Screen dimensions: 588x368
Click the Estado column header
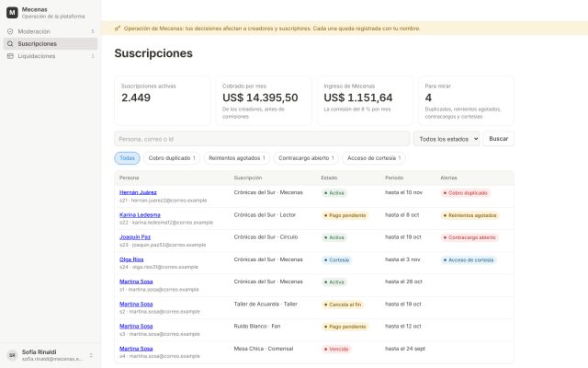click(329, 178)
